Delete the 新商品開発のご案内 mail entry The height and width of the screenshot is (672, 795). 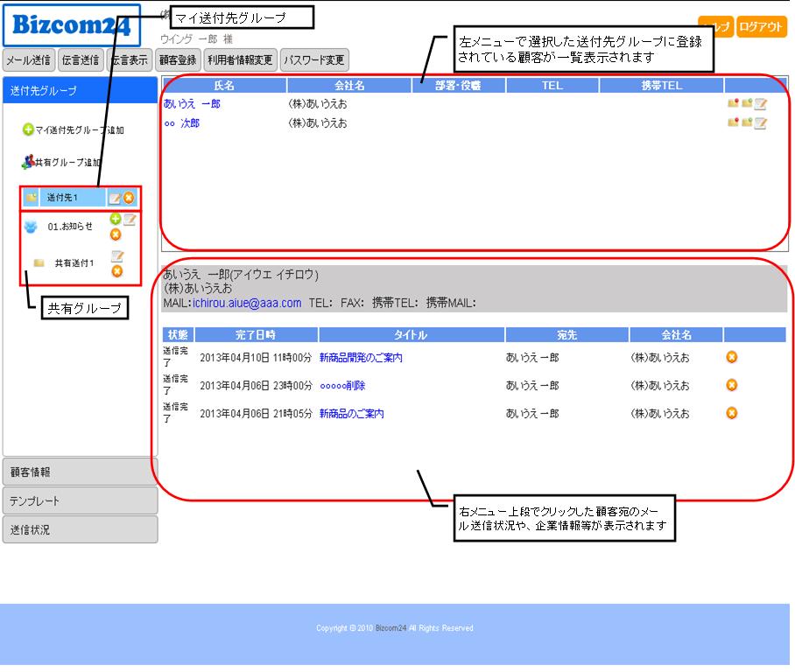coord(732,357)
